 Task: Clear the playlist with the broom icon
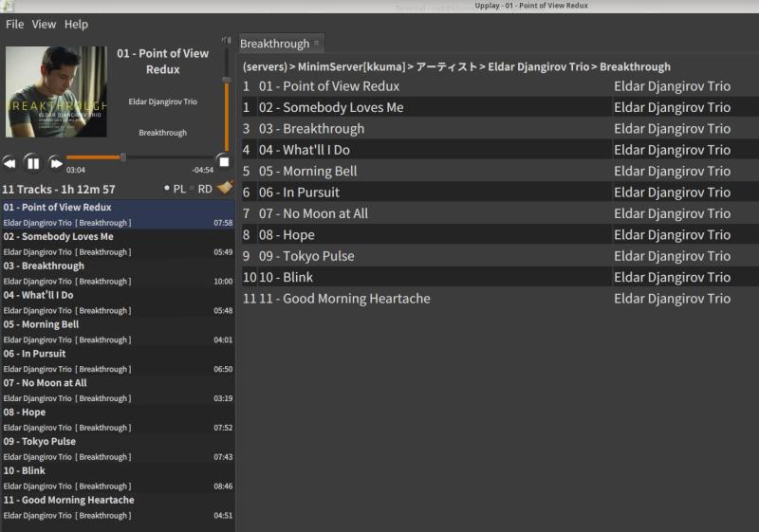click(225, 188)
